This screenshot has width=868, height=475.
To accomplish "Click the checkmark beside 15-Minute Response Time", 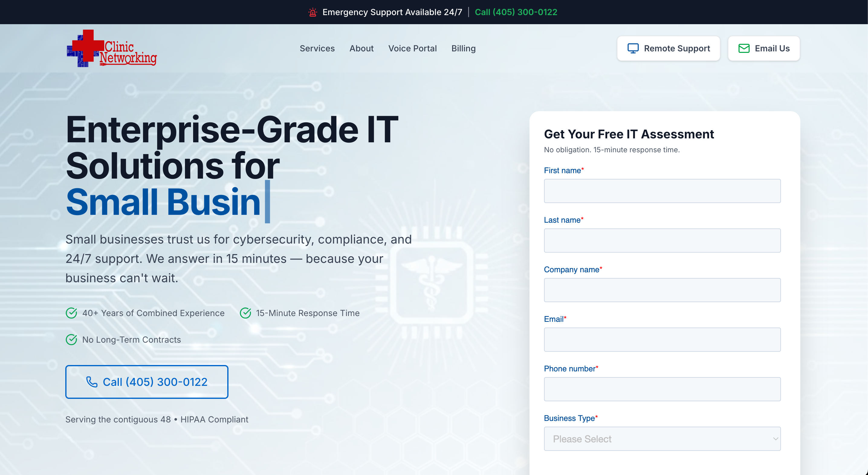I will [x=245, y=313].
